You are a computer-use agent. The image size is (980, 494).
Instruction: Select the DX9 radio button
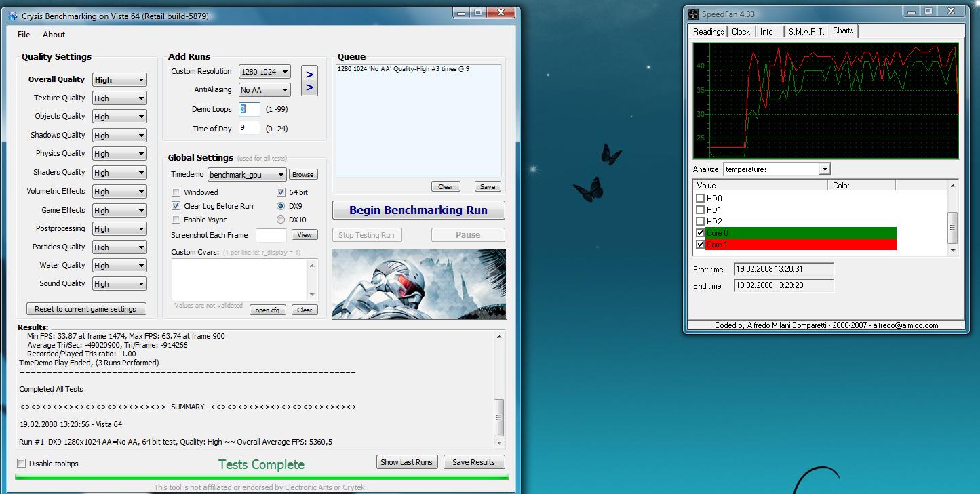281,206
